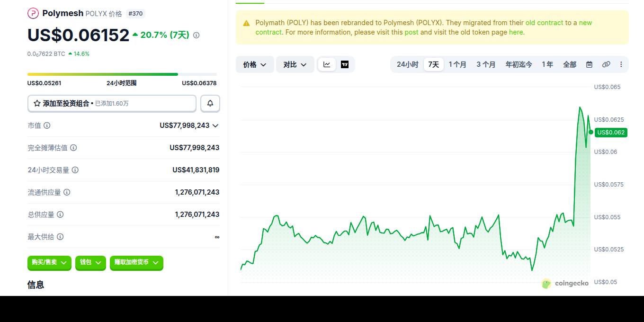Image resolution: width=644 pixels, height=322 pixels.
Task: Follow the 'old contract' link
Action: click(x=545, y=23)
